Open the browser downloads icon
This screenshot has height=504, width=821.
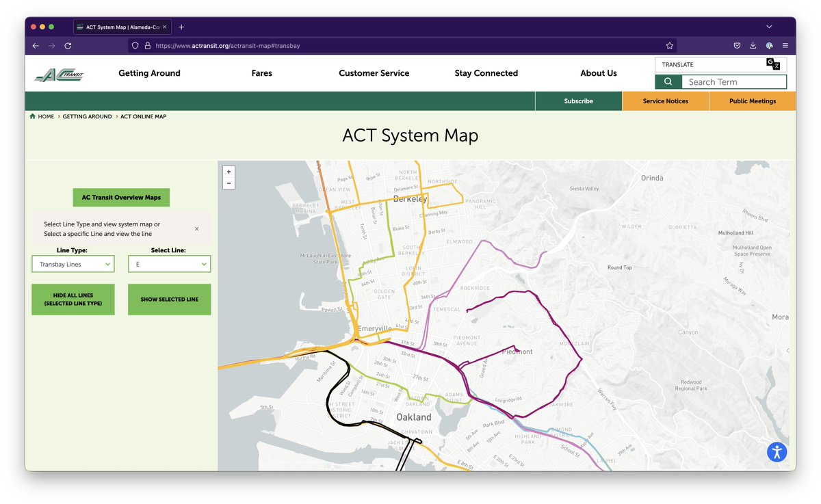coord(753,46)
